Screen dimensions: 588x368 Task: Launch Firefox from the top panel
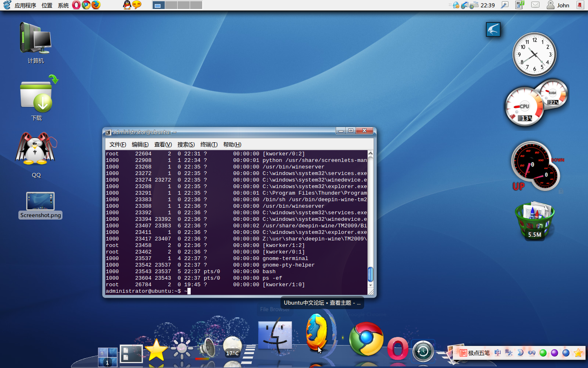click(96, 5)
